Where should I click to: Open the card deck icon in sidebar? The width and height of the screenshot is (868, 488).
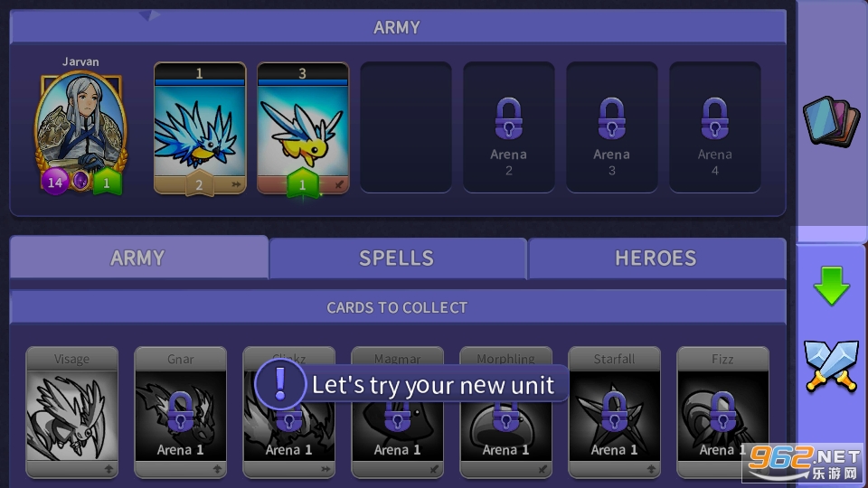(x=832, y=120)
